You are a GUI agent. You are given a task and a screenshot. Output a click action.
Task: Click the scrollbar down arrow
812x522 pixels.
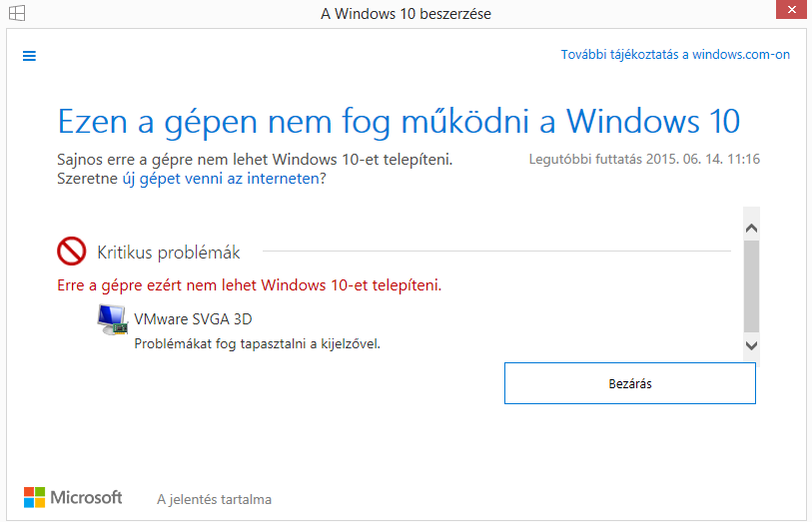[x=751, y=344]
